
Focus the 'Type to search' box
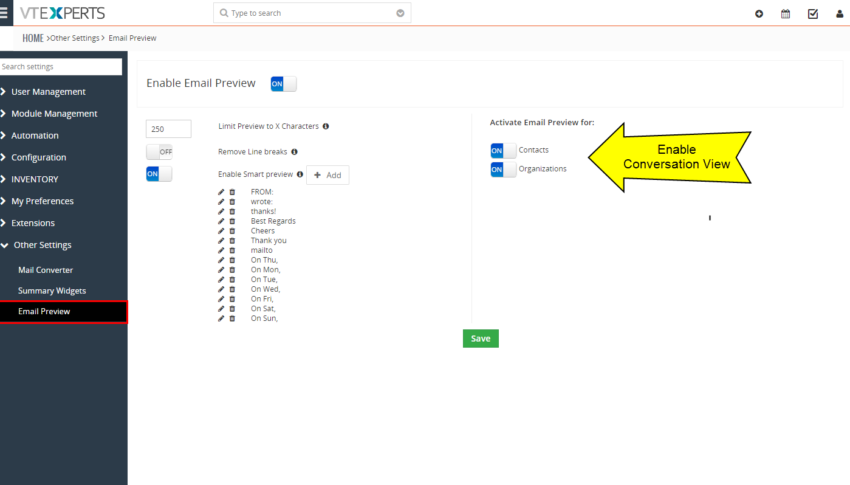312,13
